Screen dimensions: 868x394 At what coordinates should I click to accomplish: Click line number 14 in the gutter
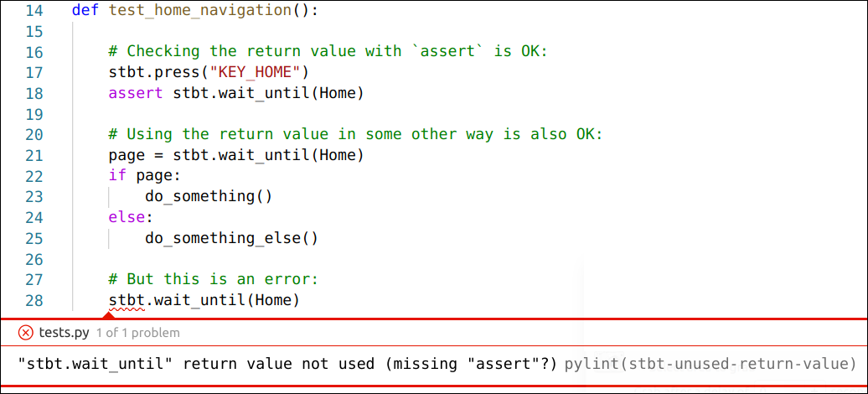[34, 10]
